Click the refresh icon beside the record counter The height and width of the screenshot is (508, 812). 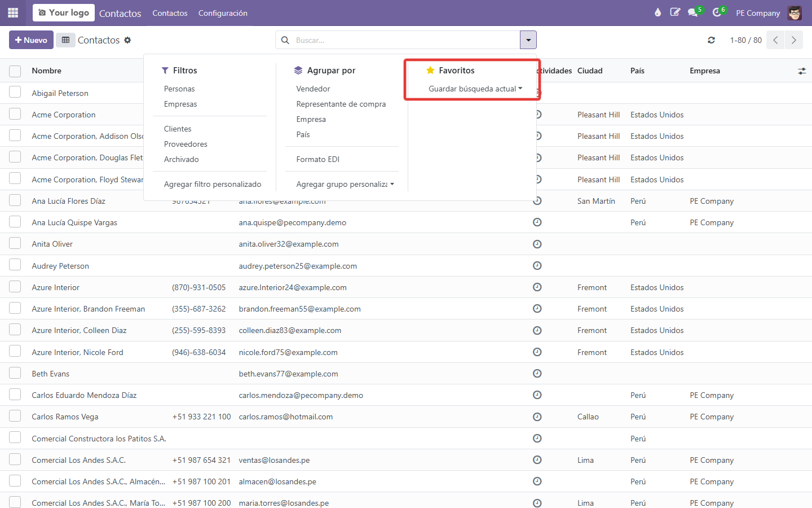click(x=712, y=40)
